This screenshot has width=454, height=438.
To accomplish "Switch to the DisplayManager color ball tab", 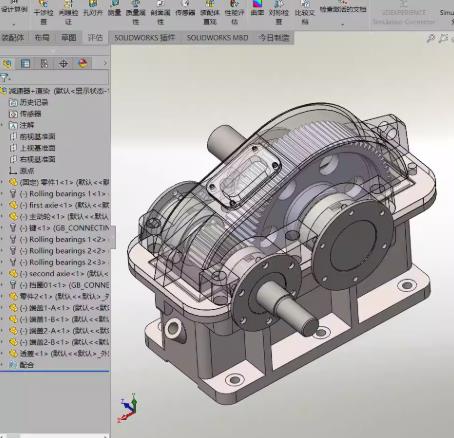I will click(x=83, y=63).
